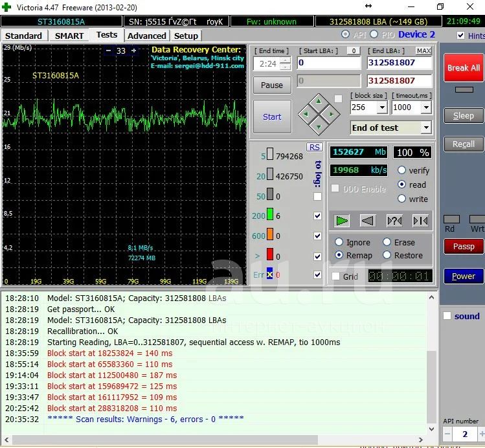Select the write test mode
485x448 pixels.
[402, 199]
